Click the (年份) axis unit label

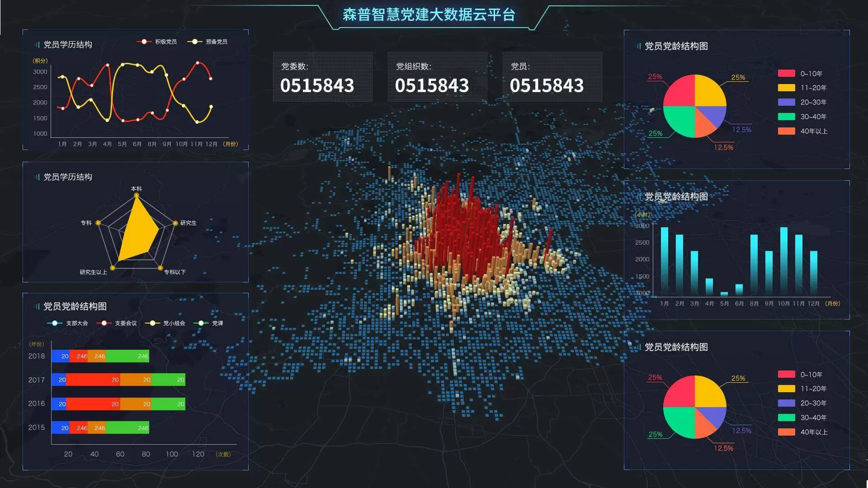point(37,344)
